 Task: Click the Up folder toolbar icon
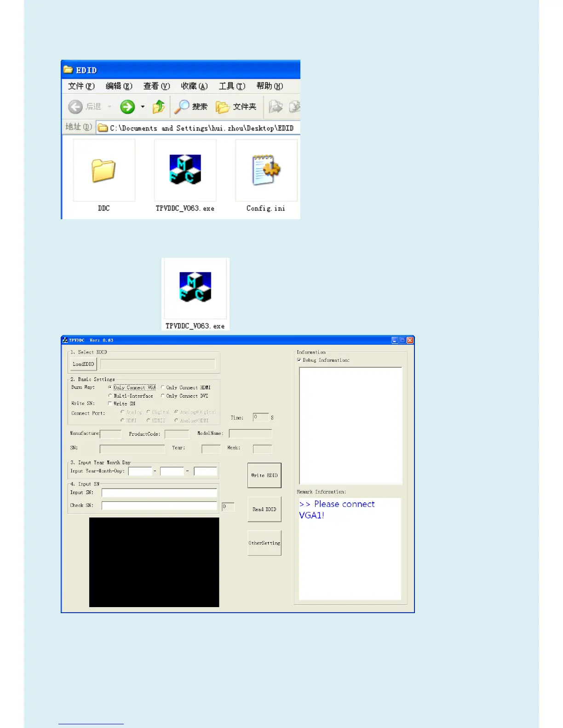(x=159, y=107)
